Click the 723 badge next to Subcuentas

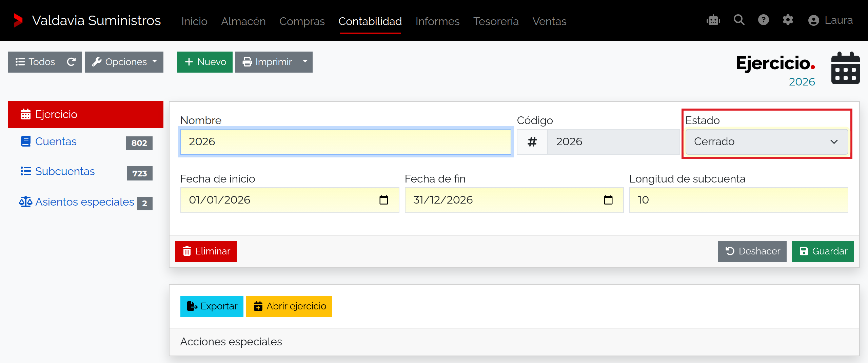click(140, 173)
